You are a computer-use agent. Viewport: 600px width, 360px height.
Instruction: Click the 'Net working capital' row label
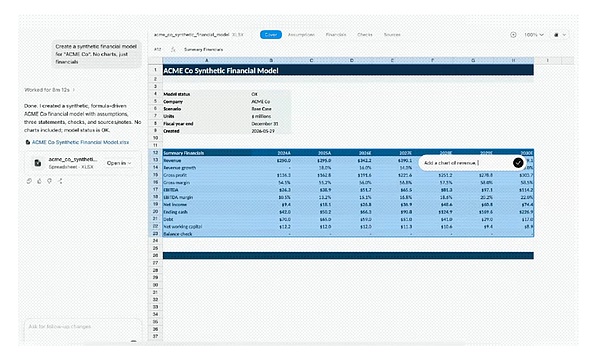coord(207,227)
